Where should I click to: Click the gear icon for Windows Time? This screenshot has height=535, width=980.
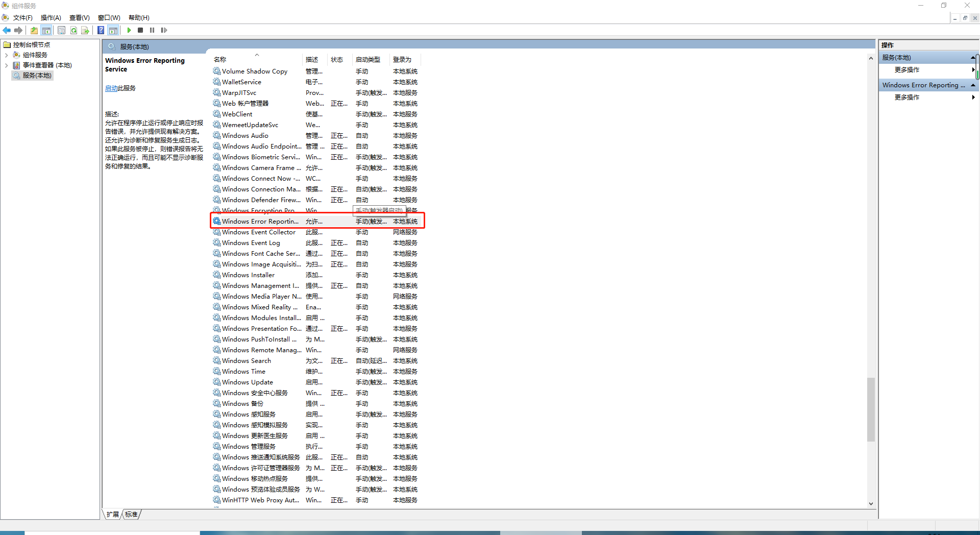pos(217,371)
